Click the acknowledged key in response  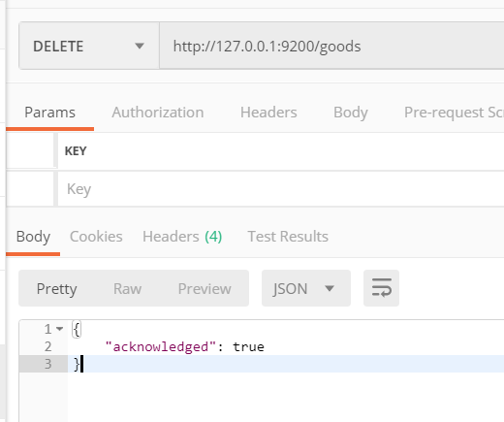(161, 347)
